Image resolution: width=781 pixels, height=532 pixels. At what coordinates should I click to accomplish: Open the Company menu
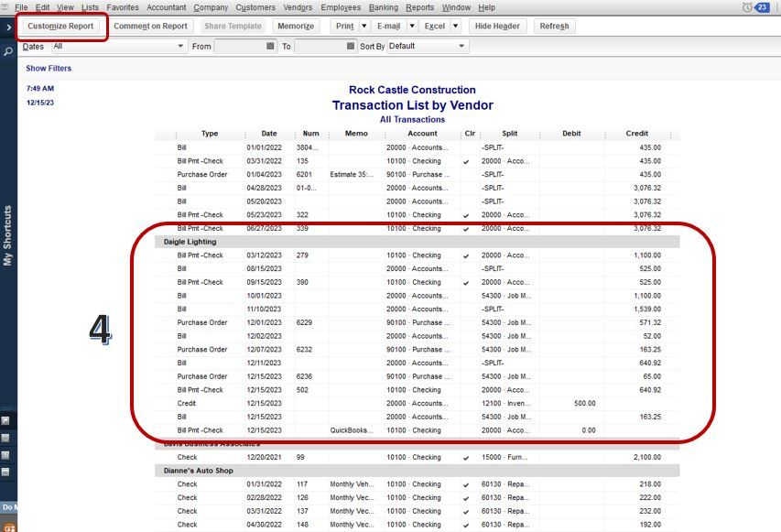211,7
